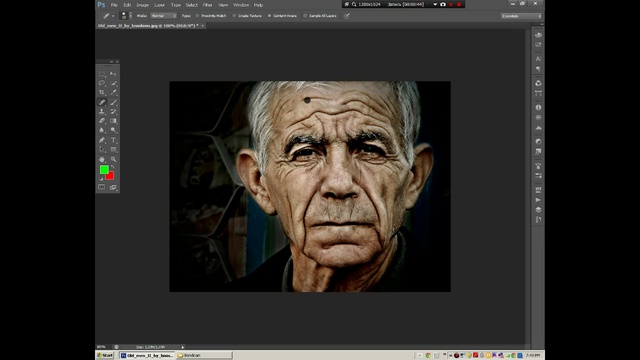Choose the Create Texture radio option

(x=247, y=16)
